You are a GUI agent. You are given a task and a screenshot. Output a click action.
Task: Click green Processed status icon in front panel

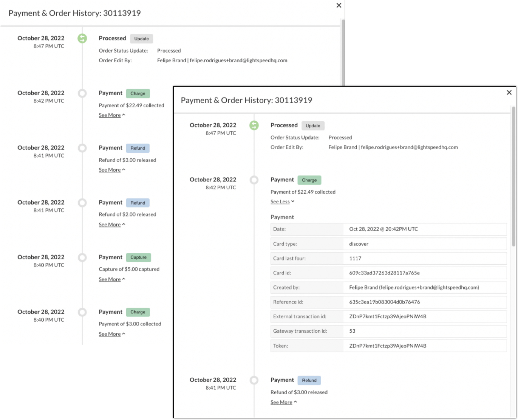[x=254, y=125]
